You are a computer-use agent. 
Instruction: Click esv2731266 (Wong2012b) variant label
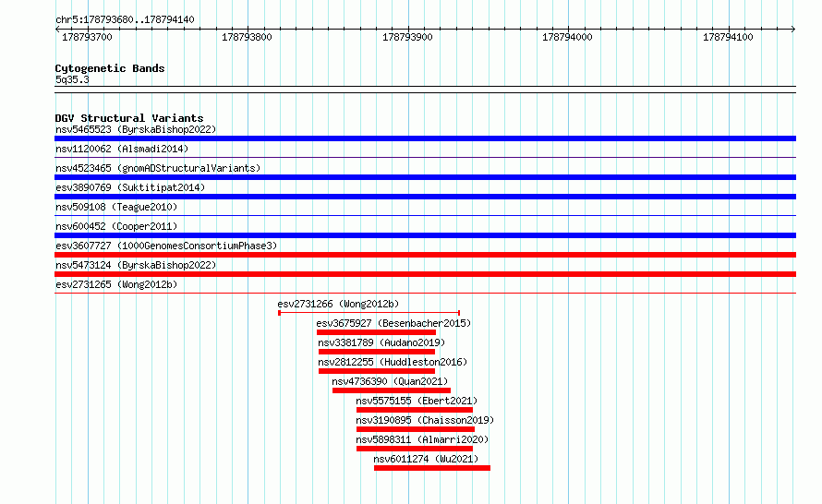tap(338, 304)
